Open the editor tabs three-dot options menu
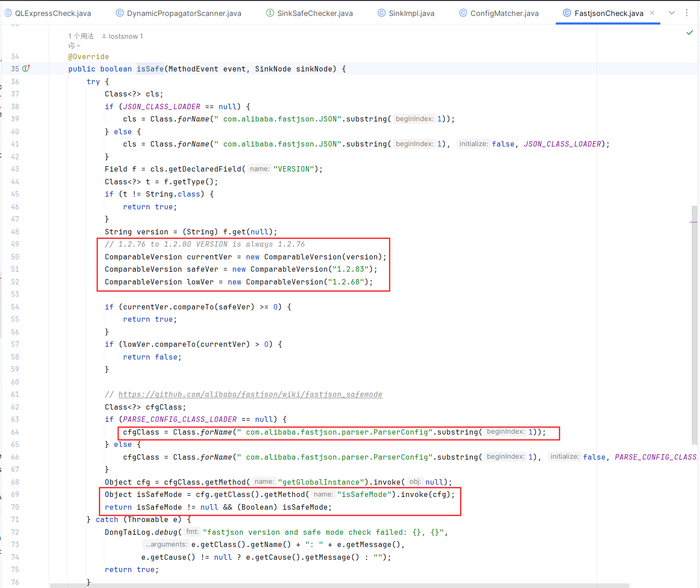Screen dimensions: 700x588 (687, 13)
